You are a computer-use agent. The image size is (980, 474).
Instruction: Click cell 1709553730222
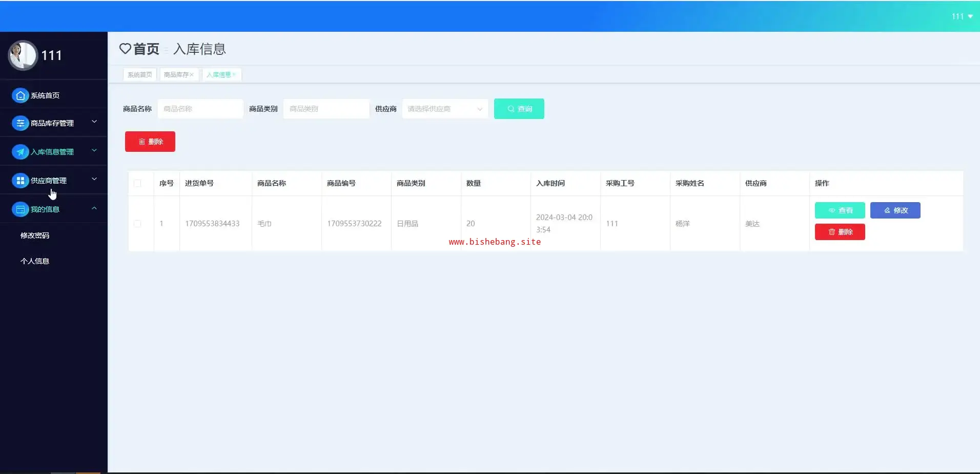click(354, 224)
